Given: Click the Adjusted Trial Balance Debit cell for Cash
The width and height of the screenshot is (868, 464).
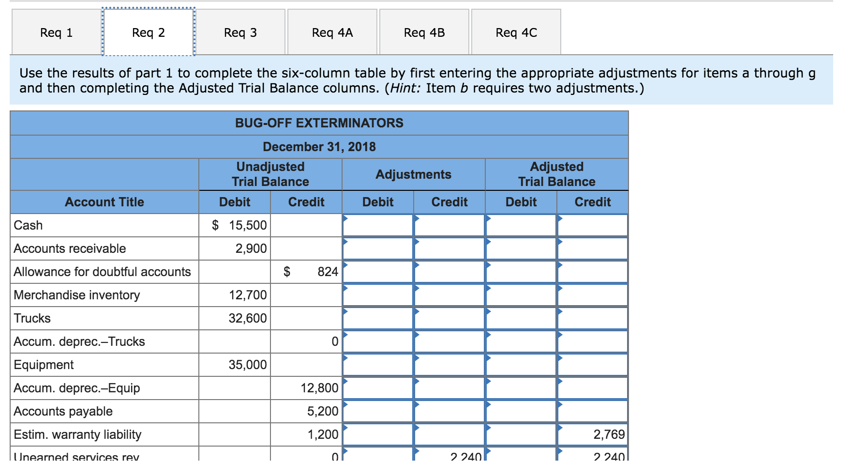Looking at the screenshot, I should (521, 225).
